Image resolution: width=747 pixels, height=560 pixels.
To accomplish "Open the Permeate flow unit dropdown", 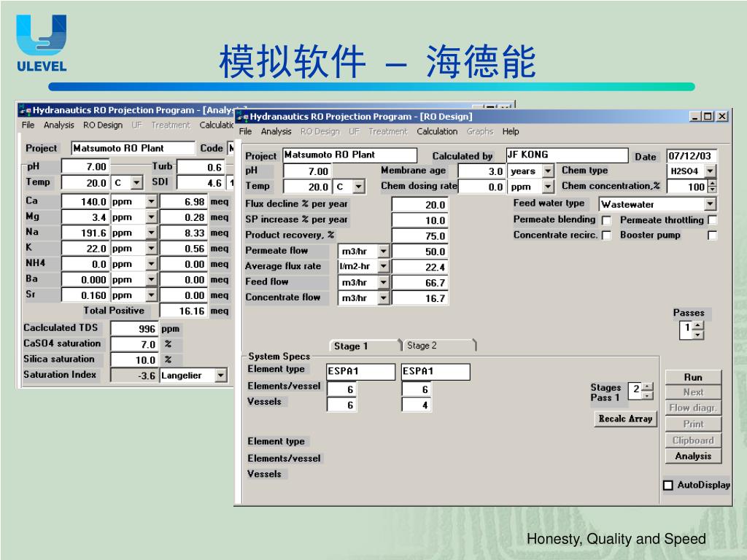I will pyautogui.click(x=384, y=251).
